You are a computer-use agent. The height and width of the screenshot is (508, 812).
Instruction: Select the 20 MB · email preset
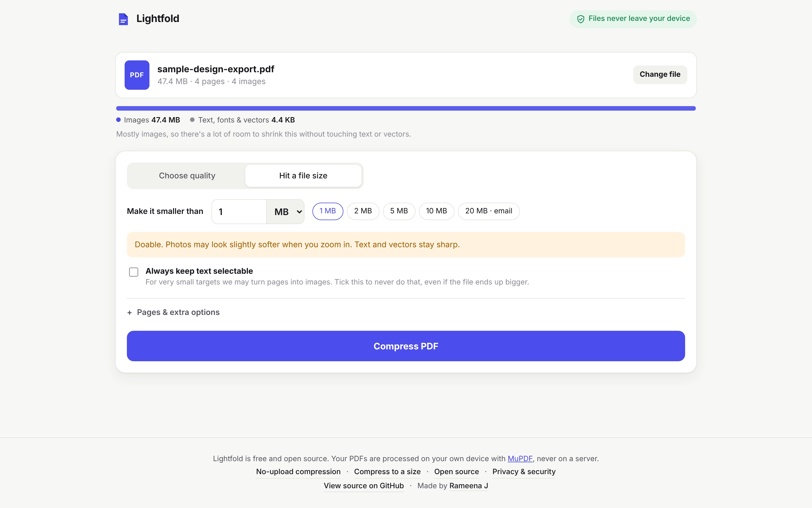click(489, 211)
